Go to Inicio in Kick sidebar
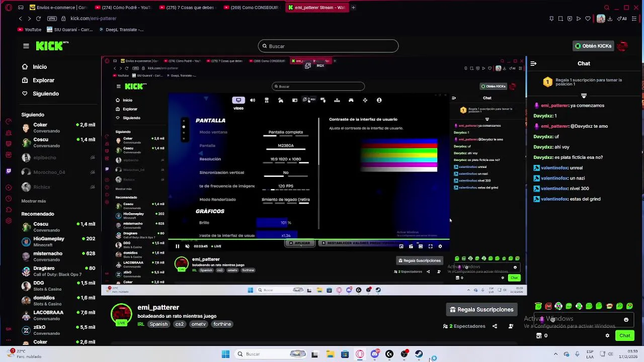The image size is (644, 362). (39, 67)
